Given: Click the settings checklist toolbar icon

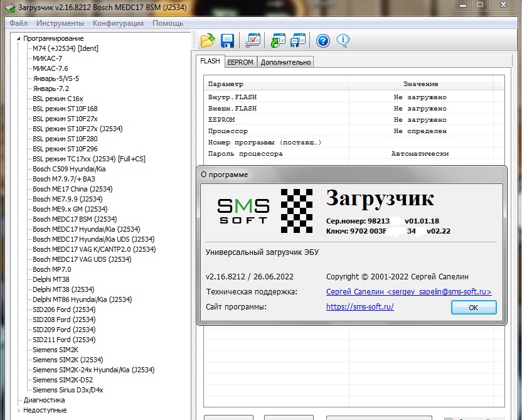Looking at the screenshot, I should click(x=253, y=41).
